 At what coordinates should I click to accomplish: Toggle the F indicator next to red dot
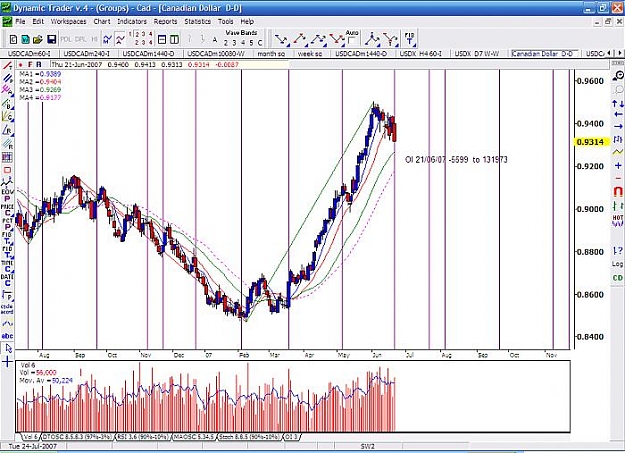[30, 65]
